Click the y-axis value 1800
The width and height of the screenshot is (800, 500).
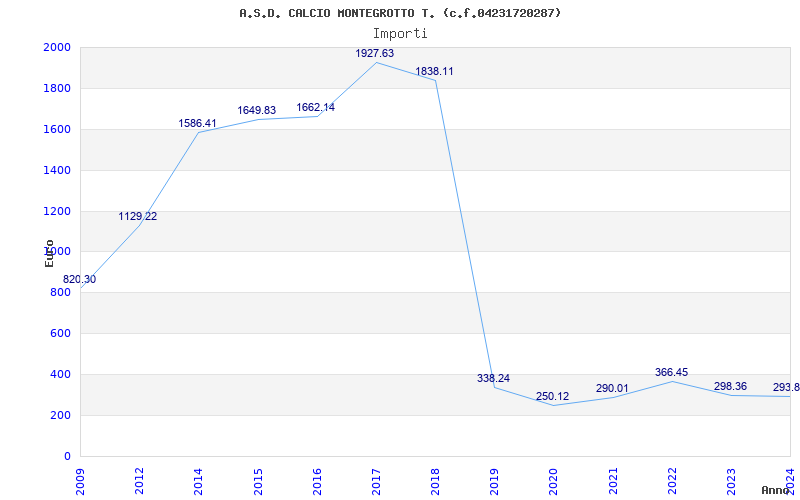point(57,88)
